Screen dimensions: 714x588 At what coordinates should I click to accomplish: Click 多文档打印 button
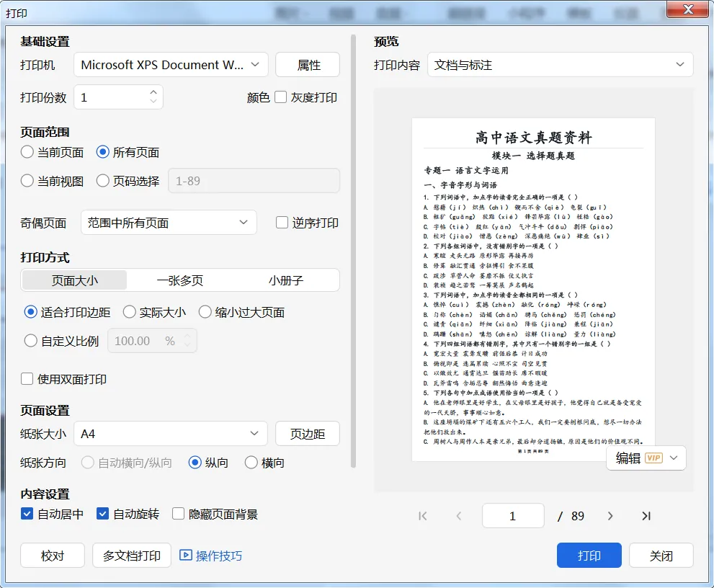132,555
